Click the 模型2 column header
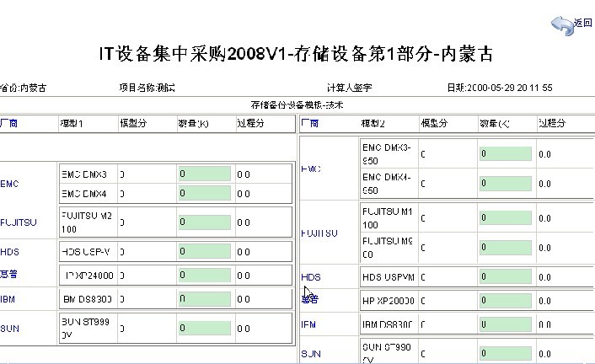 pos(373,123)
